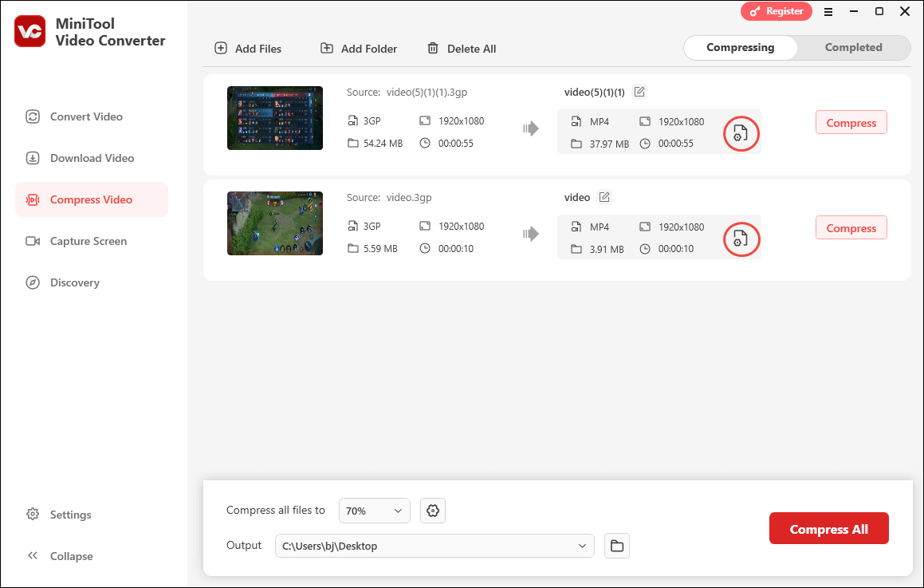Switch to the Completed tab
The image size is (924, 588).
point(853,48)
